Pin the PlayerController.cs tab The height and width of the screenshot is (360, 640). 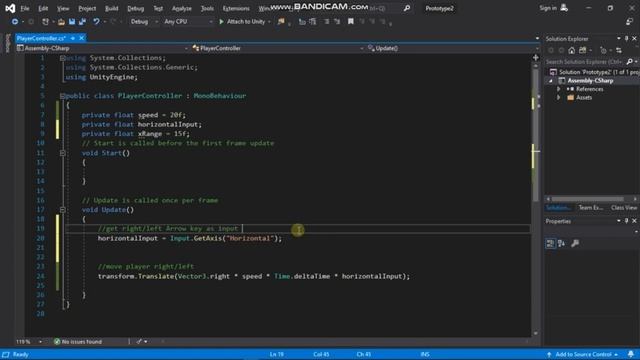[x=73, y=38]
